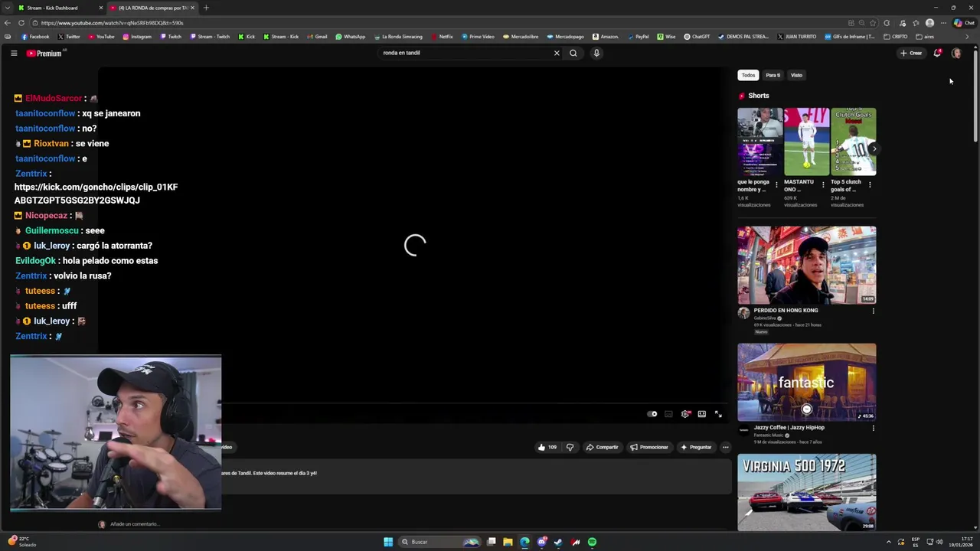Click the Preguntar button
This screenshot has width=980, height=551.
pyautogui.click(x=696, y=447)
